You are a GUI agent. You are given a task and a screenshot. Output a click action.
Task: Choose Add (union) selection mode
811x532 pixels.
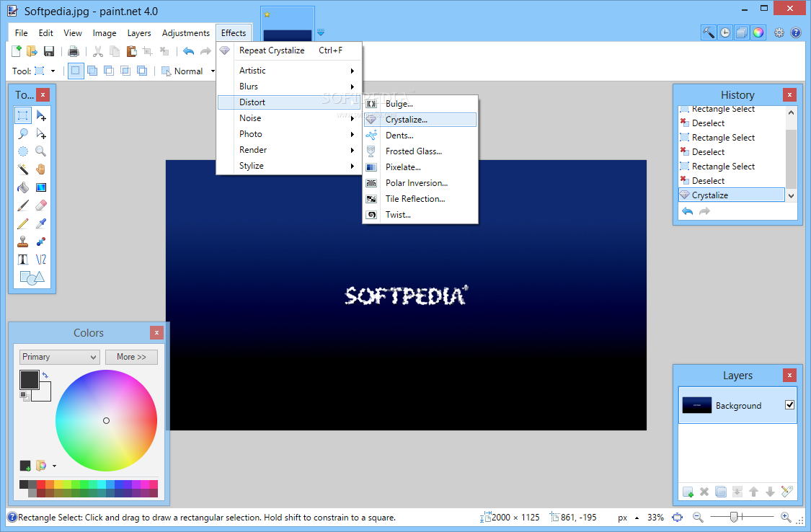pos(92,71)
